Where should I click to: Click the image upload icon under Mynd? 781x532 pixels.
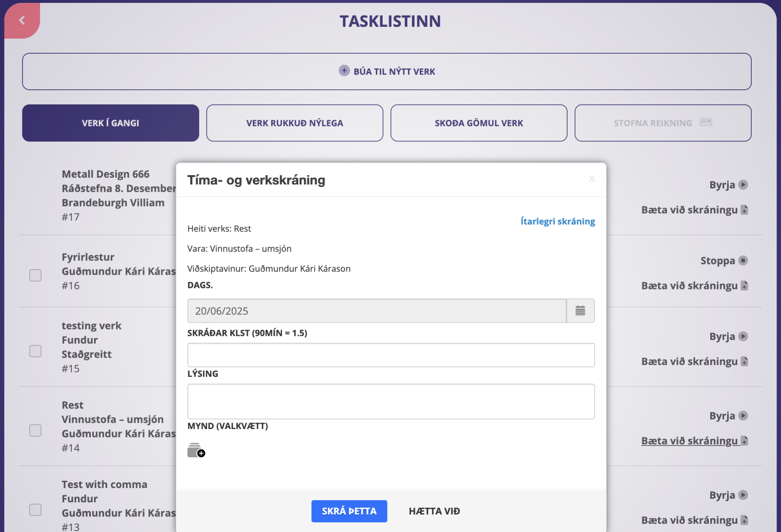196,450
